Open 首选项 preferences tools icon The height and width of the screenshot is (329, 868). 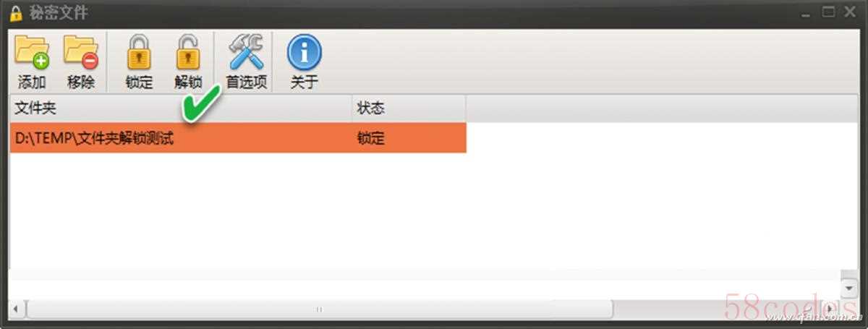247,54
